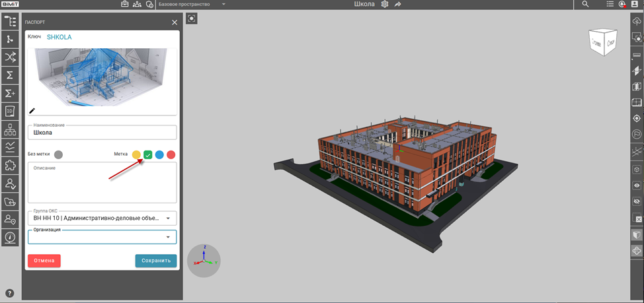Open the puzzle-piece plugins icon in sidebar
Screen dimensions: 644x303
10,165
